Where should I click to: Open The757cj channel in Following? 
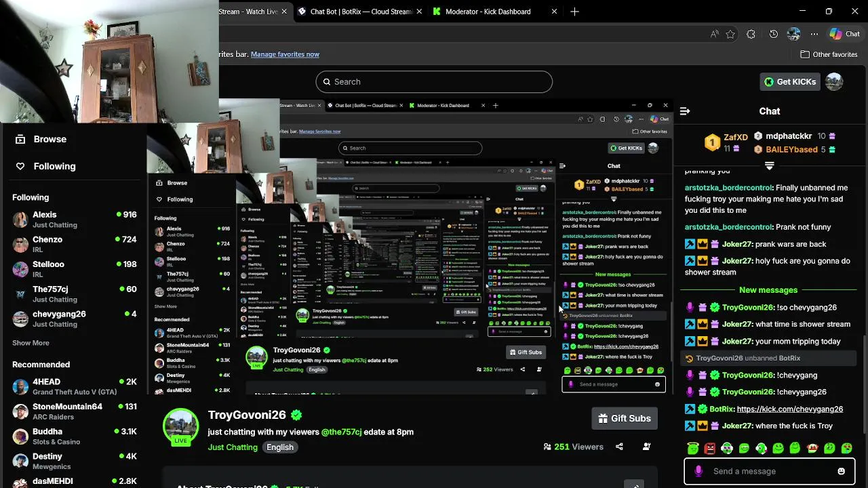[75, 293]
